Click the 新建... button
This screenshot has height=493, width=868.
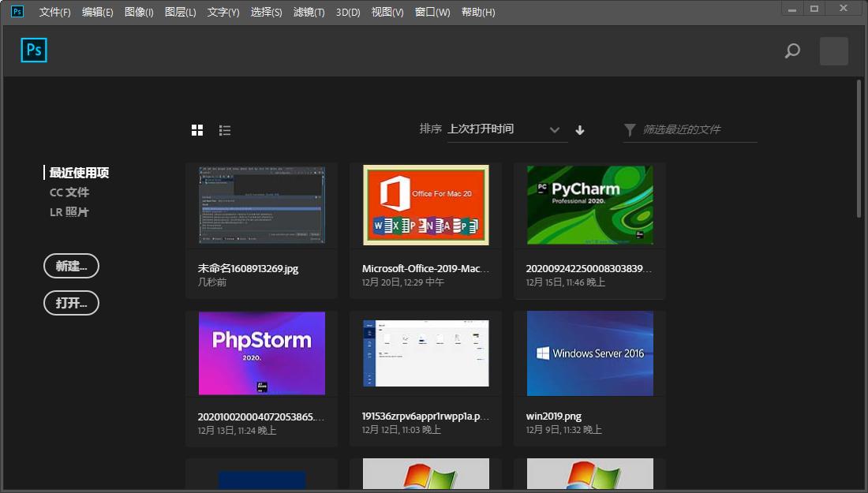click(x=71, y=266)
